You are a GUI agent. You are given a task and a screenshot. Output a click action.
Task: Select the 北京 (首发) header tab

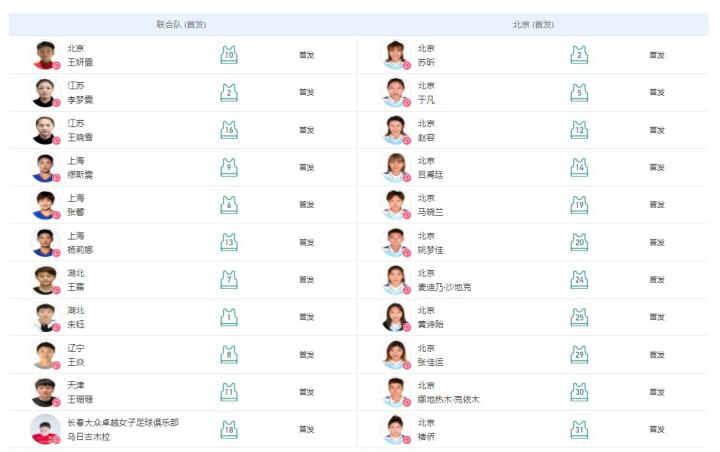[x=533, y=24]
